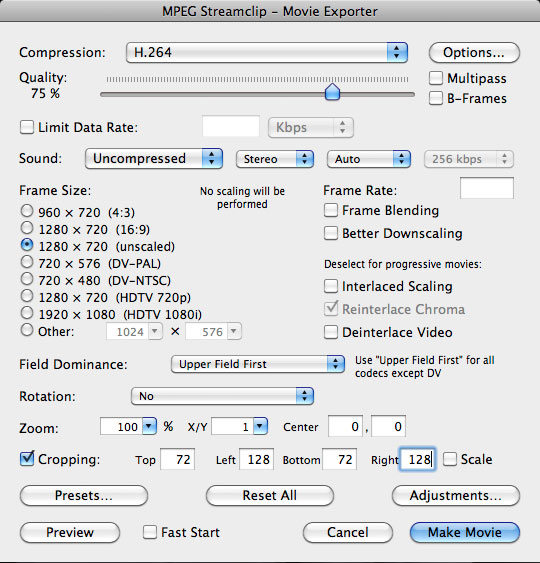This screenshot has height=563, width=540.
Task: Select the 1280 × 720 (HDTV 720p) frame size
Action: pyautogui.click(x=27, y=296)
